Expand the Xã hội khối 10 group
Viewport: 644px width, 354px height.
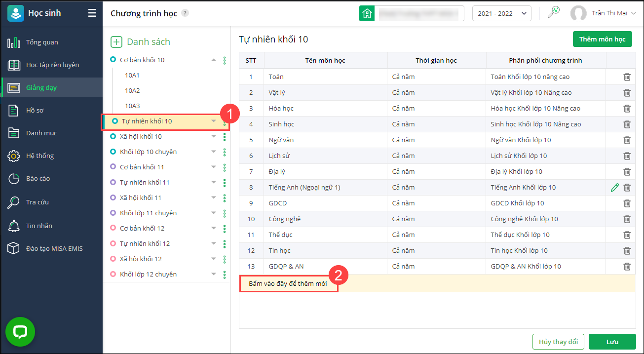tap(214, 137)
